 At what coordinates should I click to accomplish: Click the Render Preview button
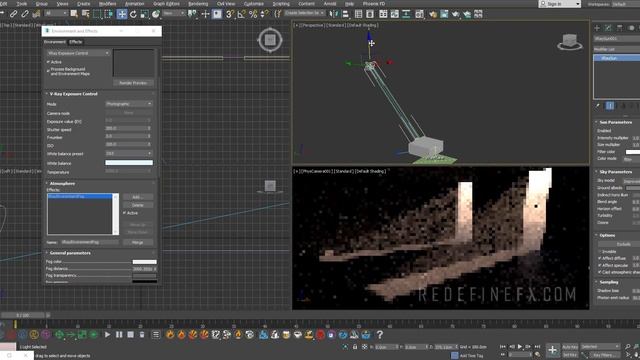(133, 83)
